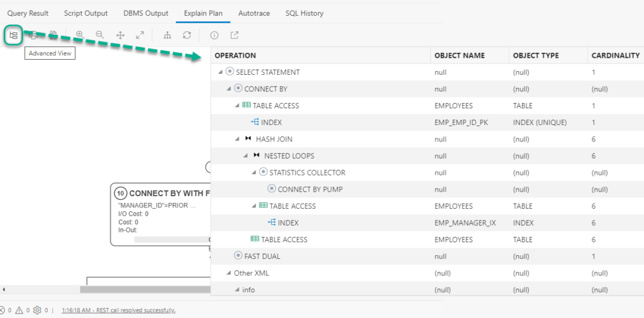Image resolution: width=644 pixels, height=318 pixels.
Task: Click the diagonal expand arrows icon
Action: [x=140, y=35]
